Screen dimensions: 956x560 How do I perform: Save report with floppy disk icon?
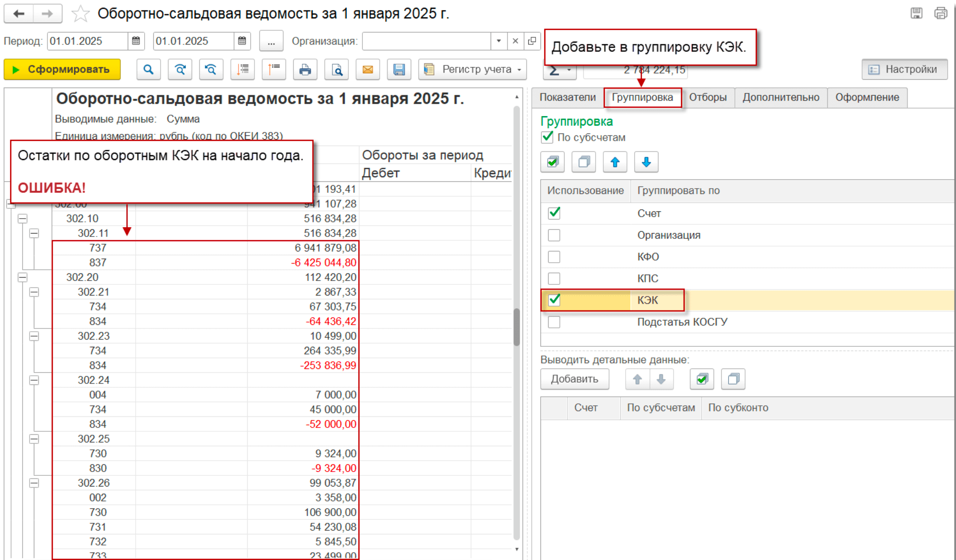tap(399, 70)
